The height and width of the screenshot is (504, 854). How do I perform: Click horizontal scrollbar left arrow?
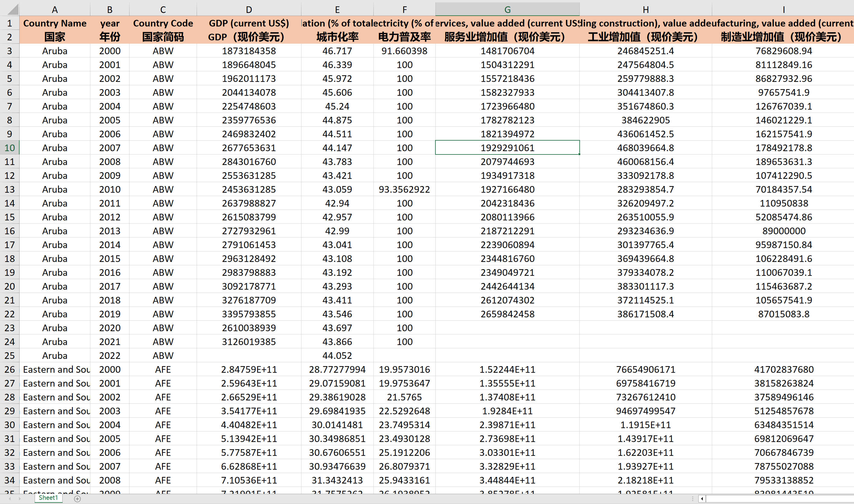click(702, 499)
